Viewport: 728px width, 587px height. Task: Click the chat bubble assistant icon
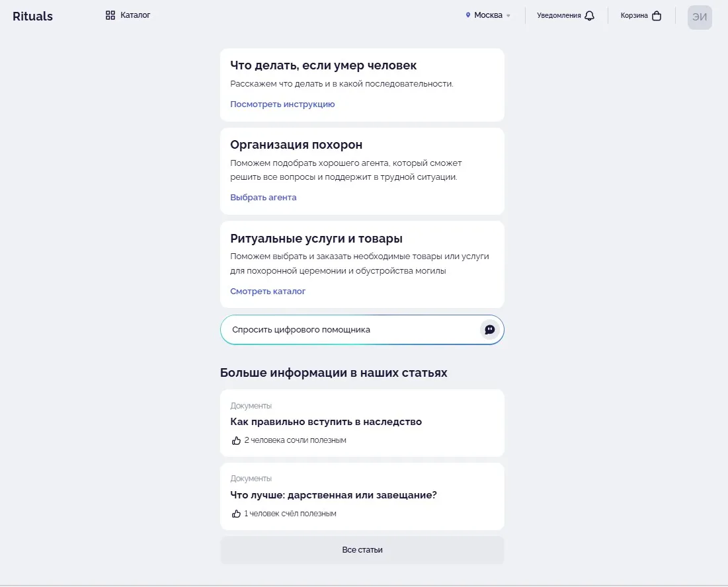(x=489, y=330)
